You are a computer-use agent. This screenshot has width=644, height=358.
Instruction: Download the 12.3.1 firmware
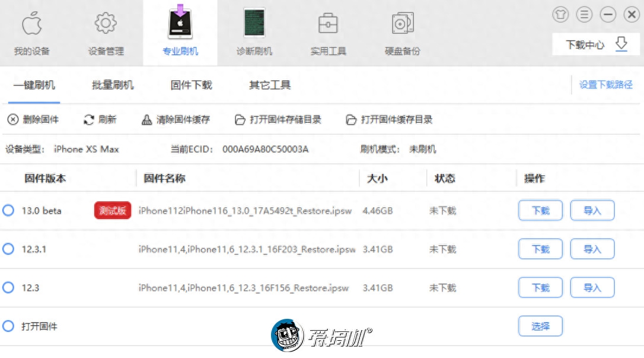tap(540, 249)
